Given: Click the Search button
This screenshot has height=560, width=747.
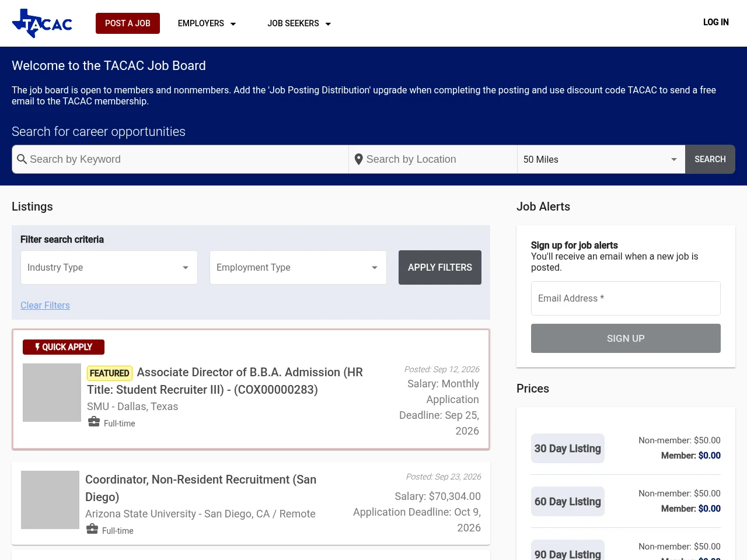Looking at the screenshot, I should (710, 159).
